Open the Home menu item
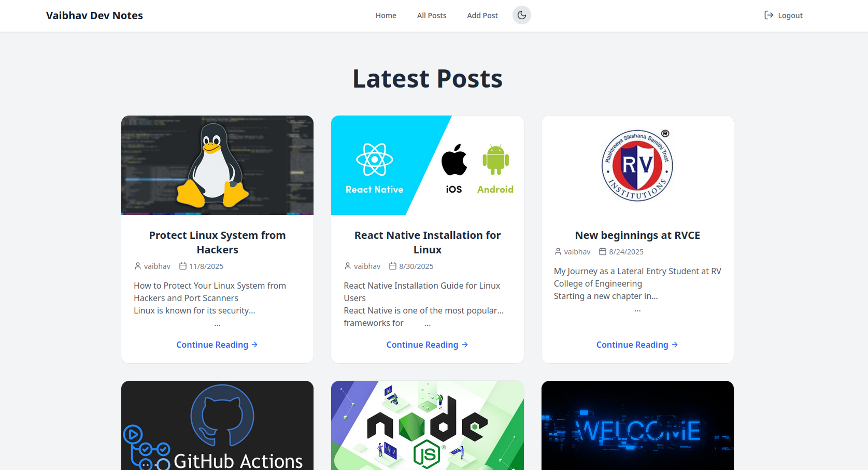Viewport: 868px width, 470px height. click(x=386, y=16)
